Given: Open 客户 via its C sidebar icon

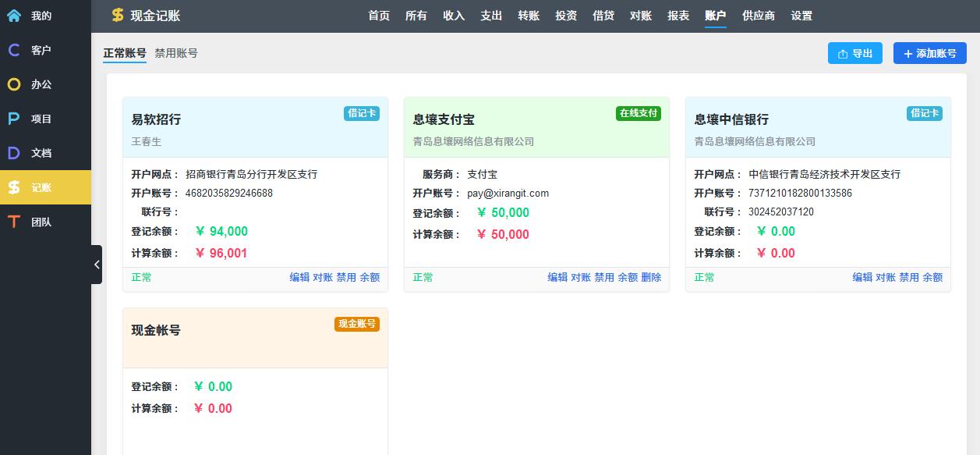Looking at the screenshot, I should 14,50.
